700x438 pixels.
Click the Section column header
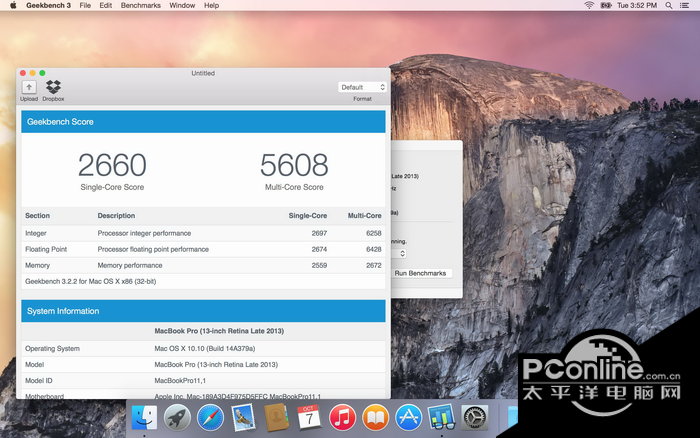point(38,215)
